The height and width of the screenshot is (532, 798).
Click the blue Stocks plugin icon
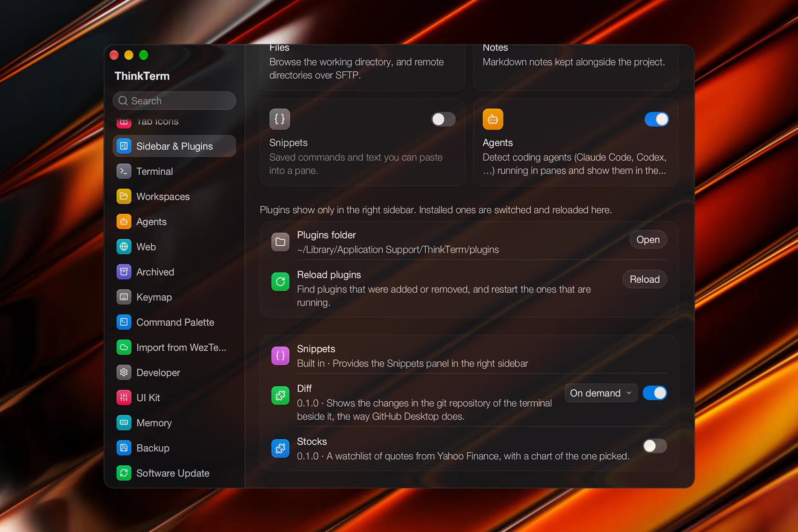click(x=280, y=449)
